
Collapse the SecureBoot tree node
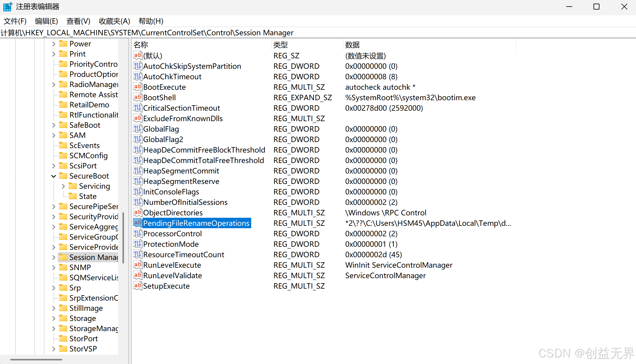(x=54, y=176)
